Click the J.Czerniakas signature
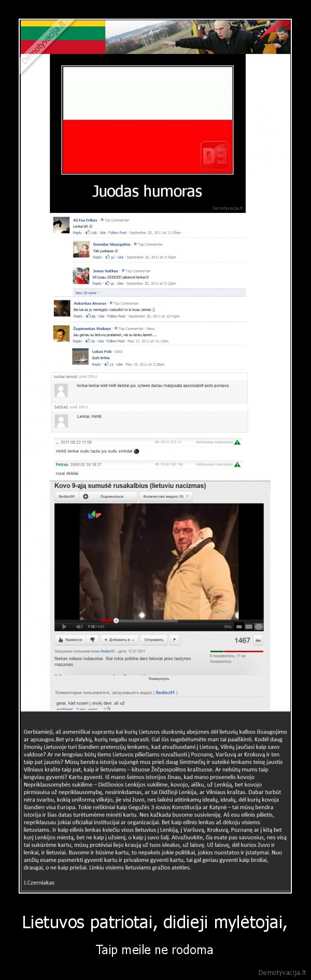The height and width of the screenshot is (980, 311). click(39, 882)
